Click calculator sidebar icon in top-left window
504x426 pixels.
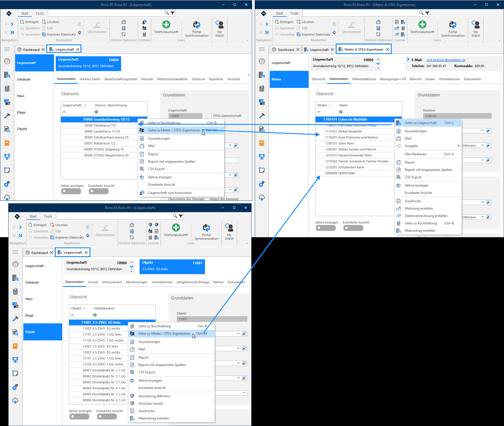click(7, 88)
